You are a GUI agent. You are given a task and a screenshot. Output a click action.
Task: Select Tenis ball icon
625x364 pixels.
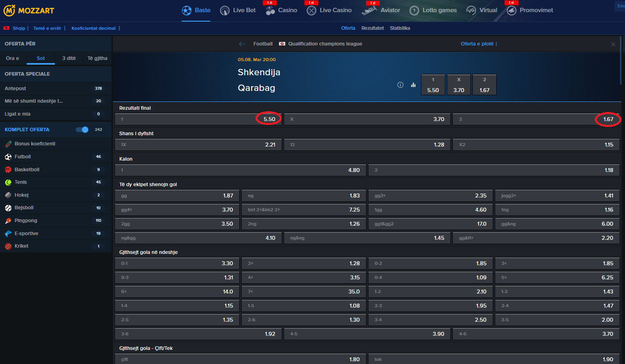click(8, 183)
